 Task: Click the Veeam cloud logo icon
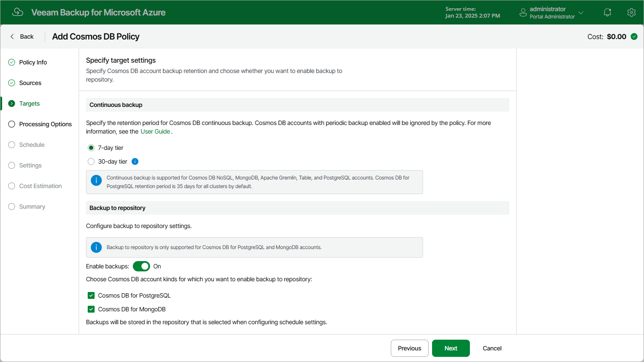coord(18,12)
